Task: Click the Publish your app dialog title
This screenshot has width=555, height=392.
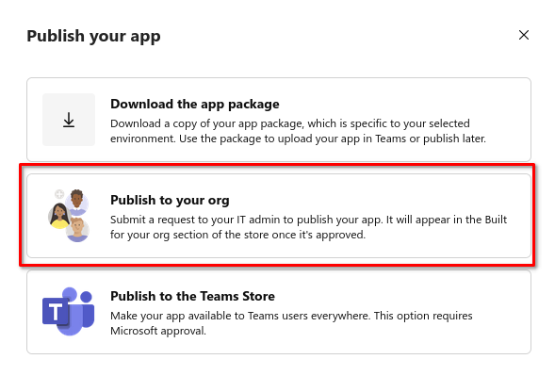Action: point(93,36)
